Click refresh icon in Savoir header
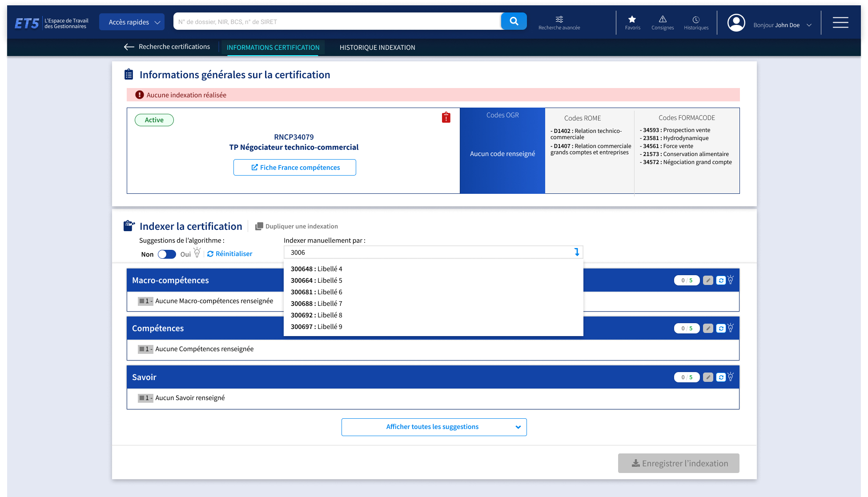 tap(721, 377)
